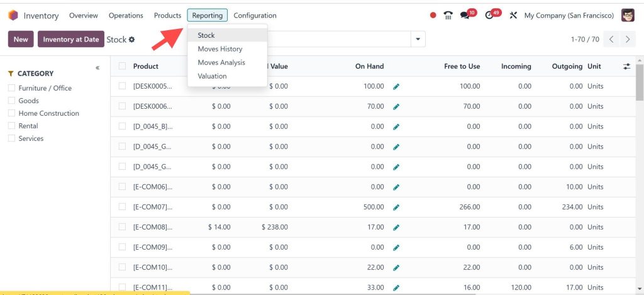Edit on hand quantity for DESK0005 row

(396, 87)
